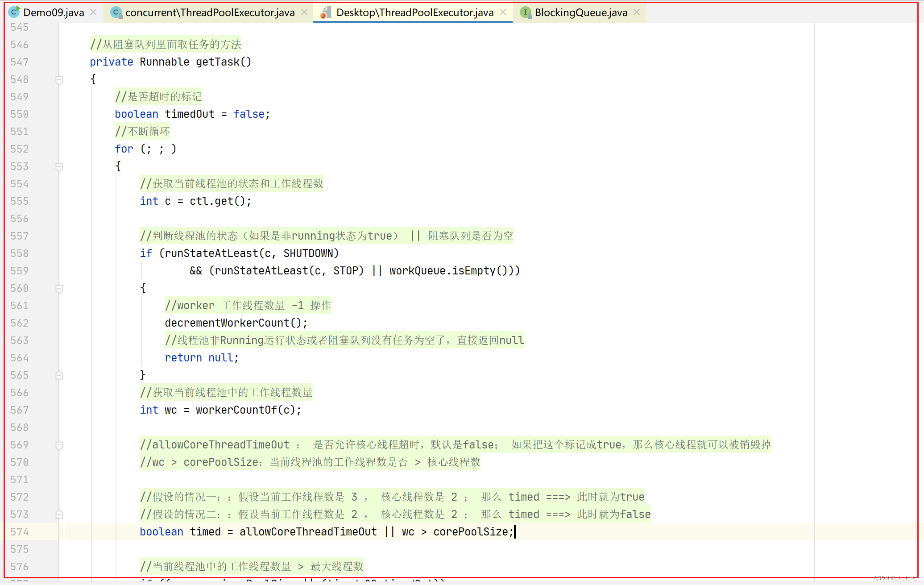The width and height of the screenshot is (924, 585).
Task: Click BlockingQueue.java interface icon
Action: 526,12
